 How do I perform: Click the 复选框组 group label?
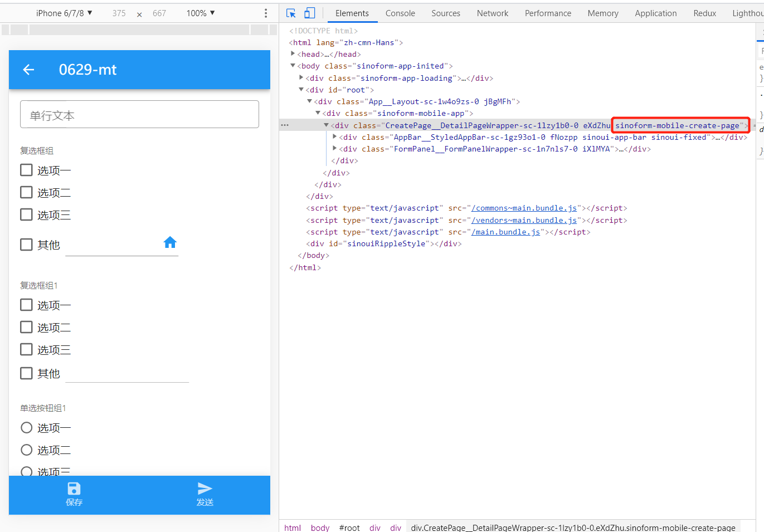[37, 151]
